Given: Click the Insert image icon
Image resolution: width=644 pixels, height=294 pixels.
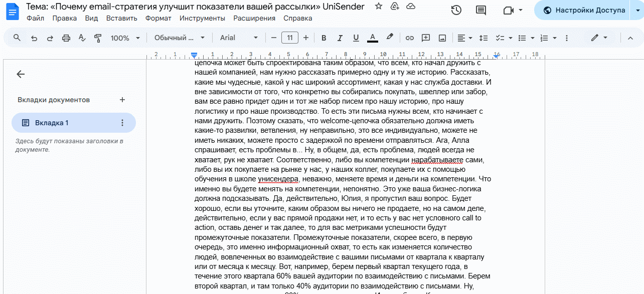Looking at the screenshot, I should tap(442, 38).
